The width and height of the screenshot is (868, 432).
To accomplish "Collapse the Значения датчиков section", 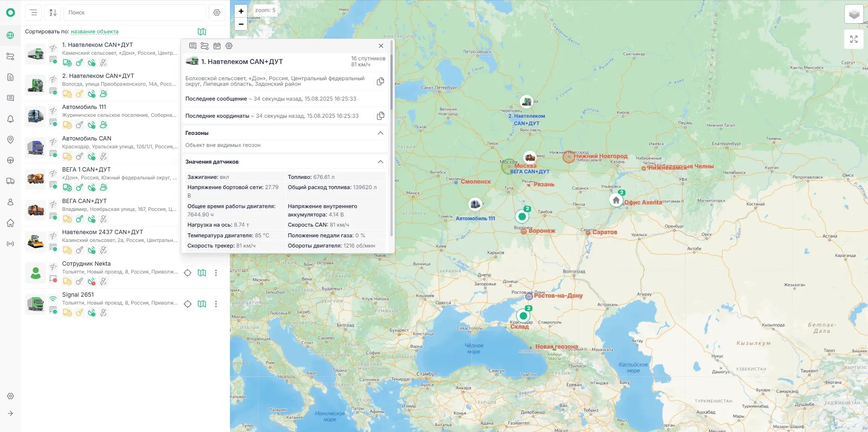I will (380, 162).
